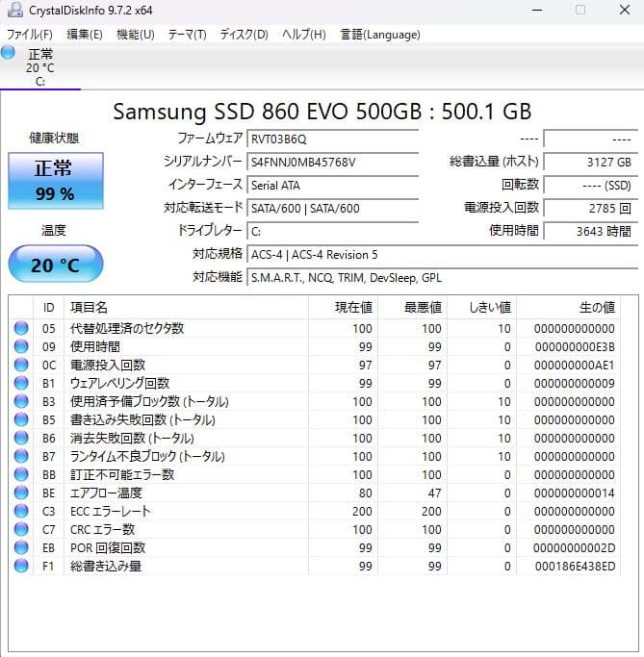Click the power-on hours value 3643 時間
The width and height of the screenshot is (644, 657).
591,231
